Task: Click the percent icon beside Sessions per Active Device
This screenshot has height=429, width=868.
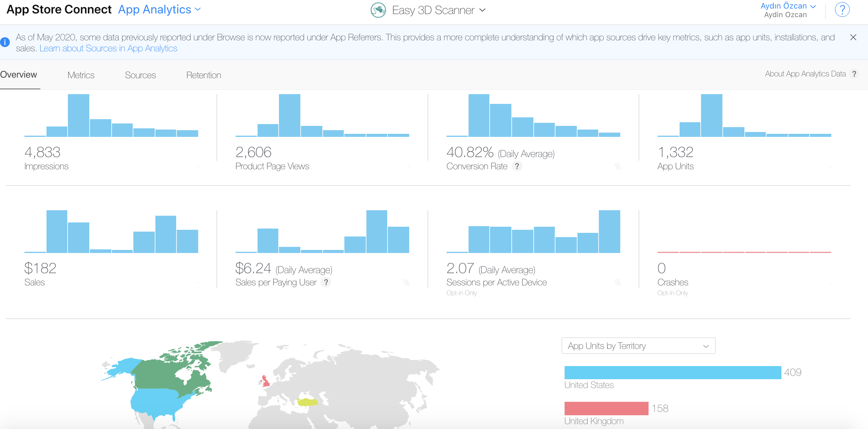Action: coord(617,283)
